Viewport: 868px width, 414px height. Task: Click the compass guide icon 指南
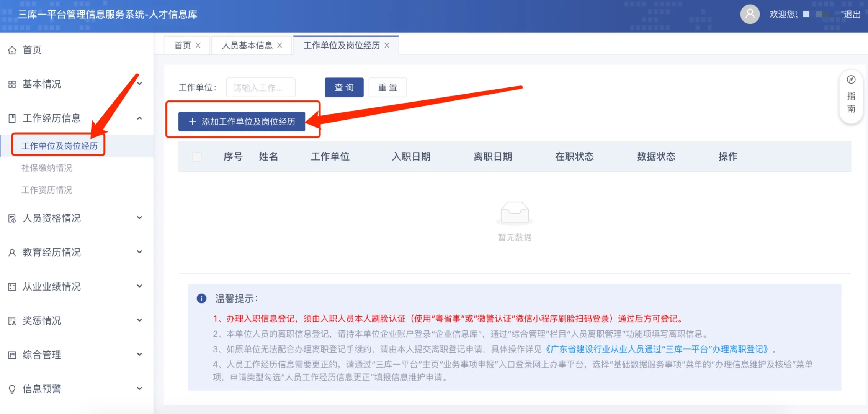coord(851,79)
